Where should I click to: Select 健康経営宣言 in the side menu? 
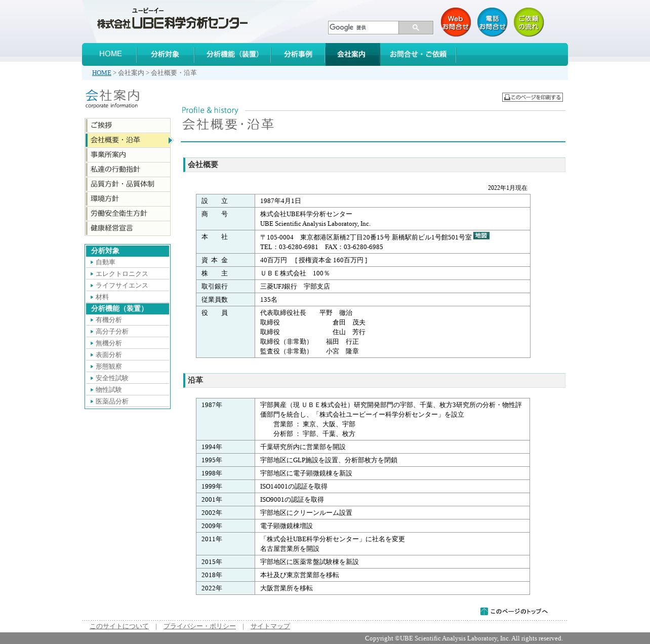[128, 228]
